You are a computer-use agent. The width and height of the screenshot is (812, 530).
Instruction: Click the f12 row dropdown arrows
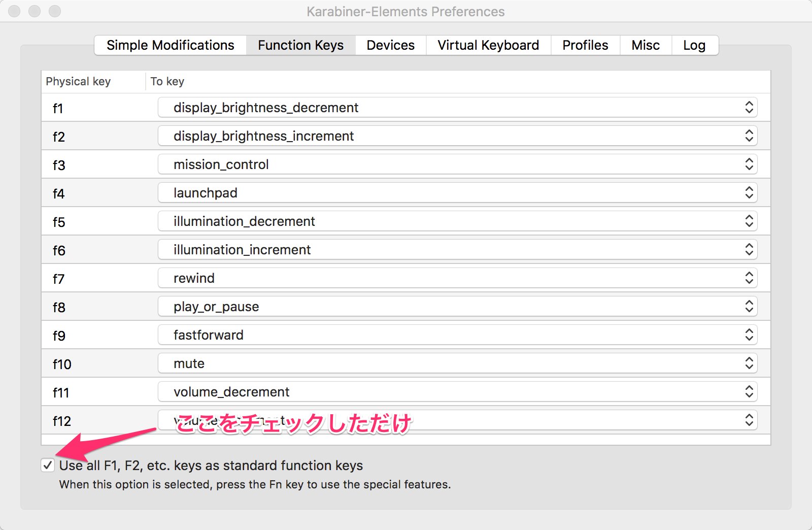point(749,420)
